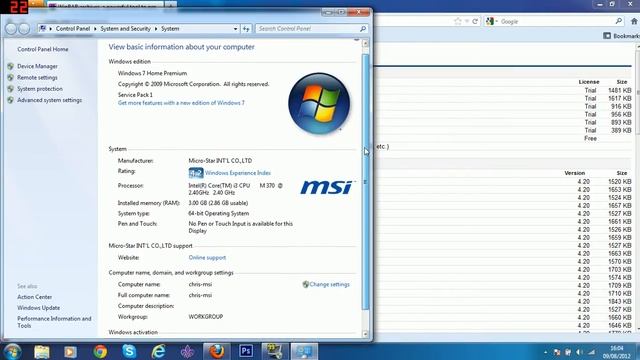Screen dimensions: 640x360
Task: Open Remote settings link
Action: 37,78
